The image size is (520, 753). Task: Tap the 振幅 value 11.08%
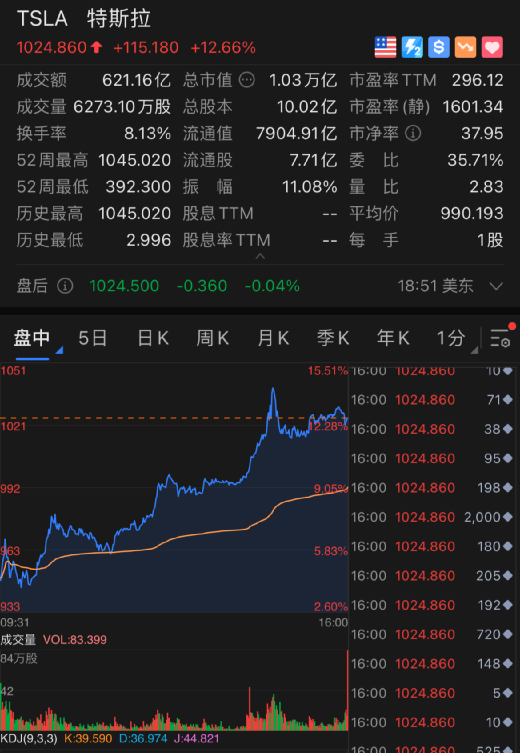(309, 186)
